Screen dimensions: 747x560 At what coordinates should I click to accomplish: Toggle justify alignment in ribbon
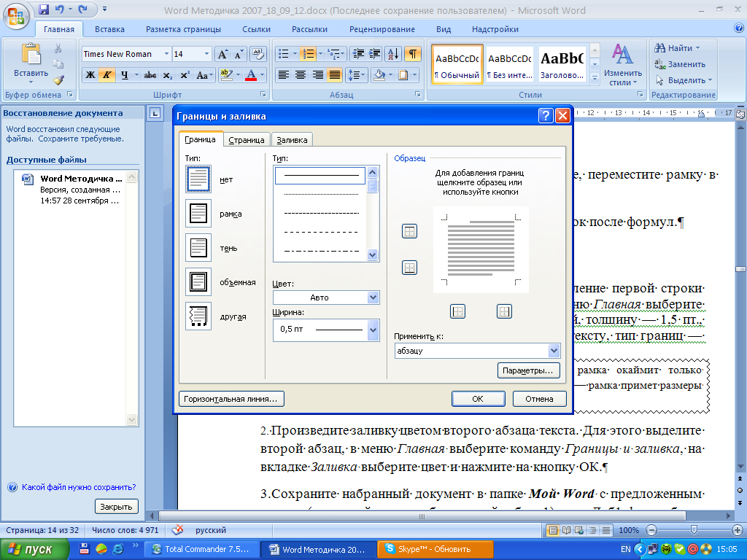pos(335,75)
